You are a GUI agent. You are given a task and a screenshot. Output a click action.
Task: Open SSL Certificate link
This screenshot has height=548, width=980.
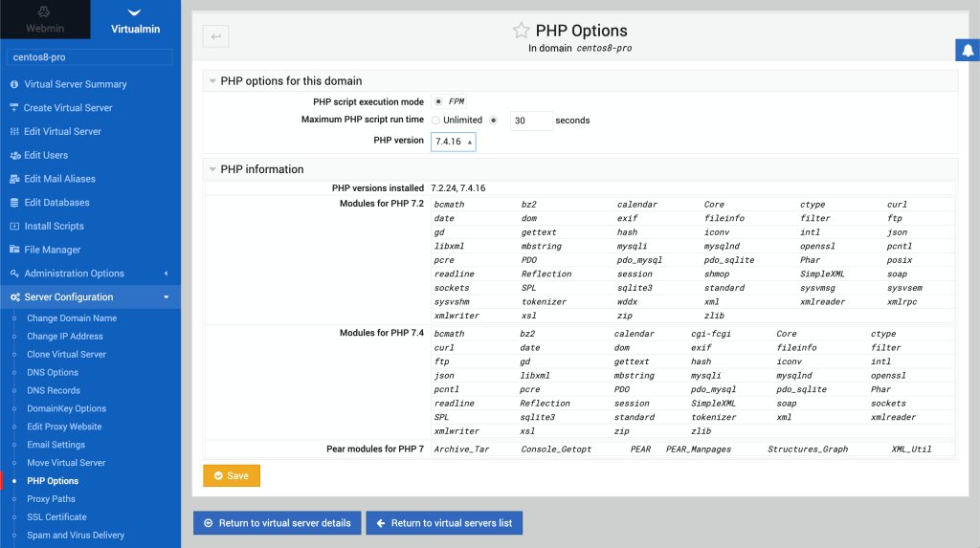(56, 517)
